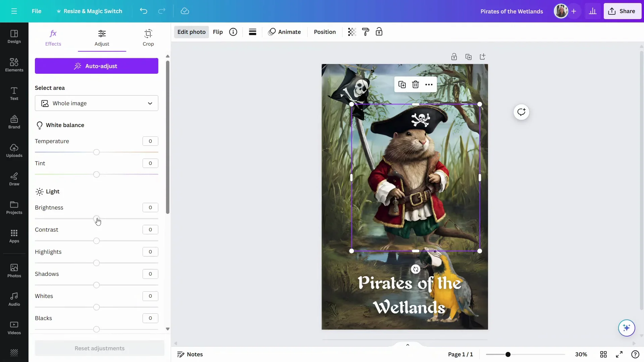The width and height of the screenshot is (644, 362).
Task: Click the Temperature value input field
Action: click(x=150, y=141)
